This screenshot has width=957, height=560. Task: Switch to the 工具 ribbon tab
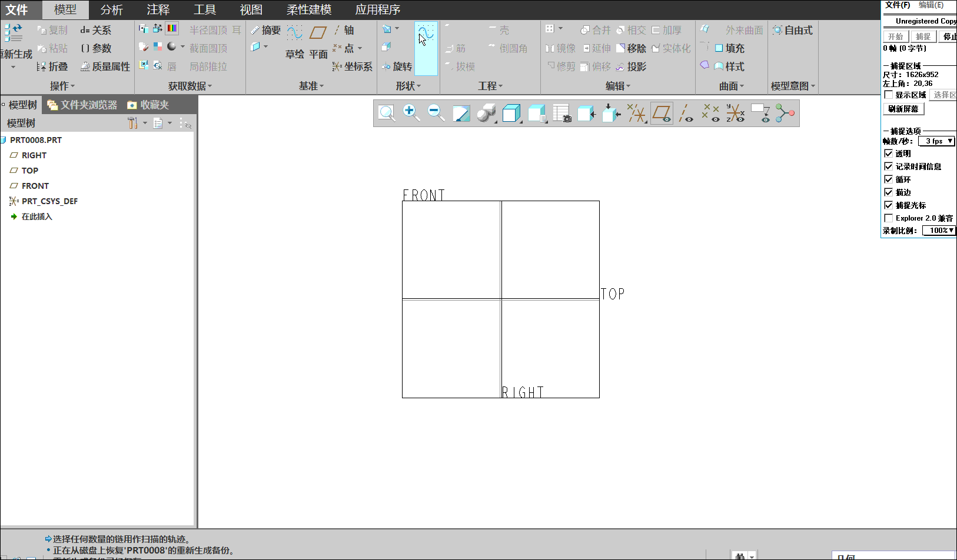tap(205, 10)
